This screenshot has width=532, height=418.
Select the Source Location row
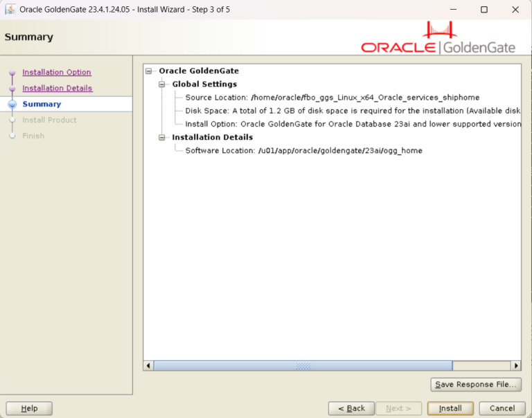[x=332, y=98]
